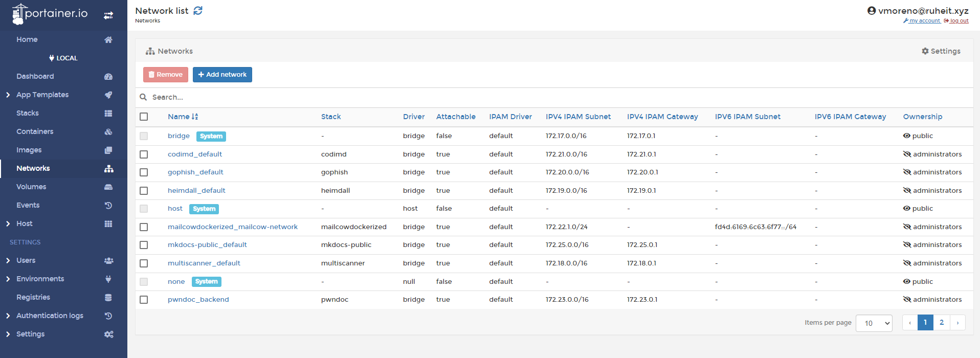Click the Volumes drive icon
Screen dimensions: 980x358
click(108, 187)
